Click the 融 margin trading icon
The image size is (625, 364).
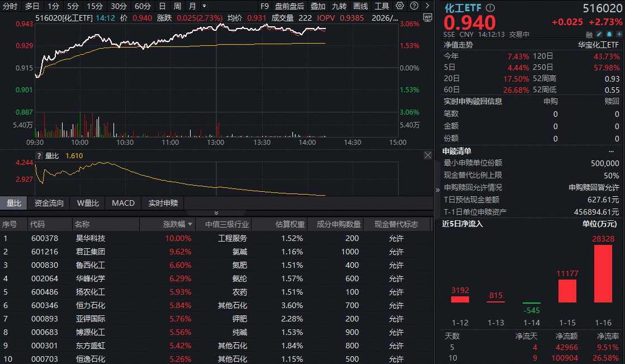point(588,34)
